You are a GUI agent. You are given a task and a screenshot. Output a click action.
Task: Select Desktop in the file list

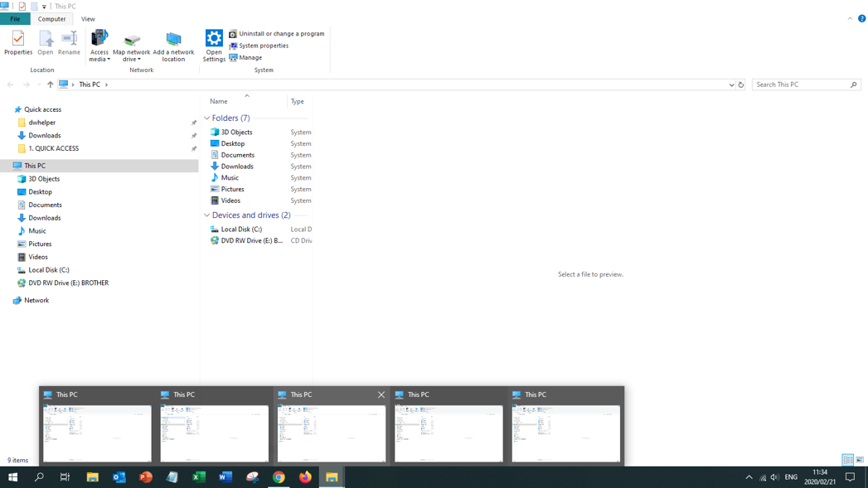pyautogui.click(x=232, y=143)
